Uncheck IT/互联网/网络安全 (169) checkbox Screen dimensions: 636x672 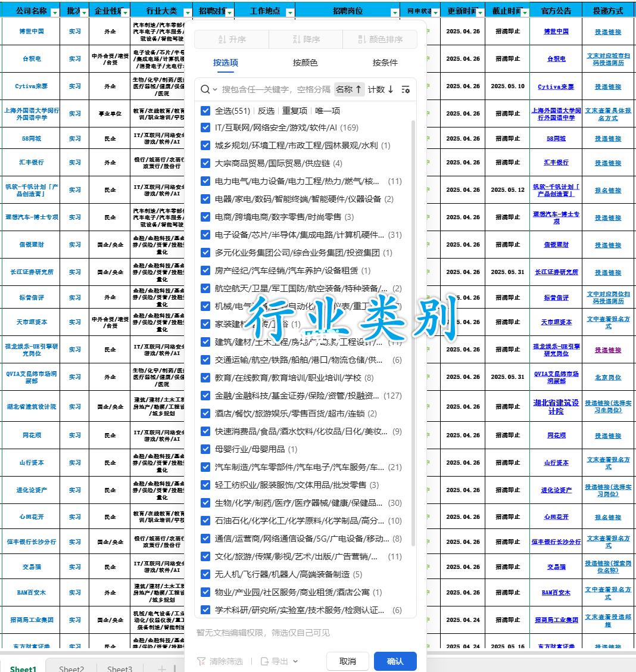coord(205,127)
